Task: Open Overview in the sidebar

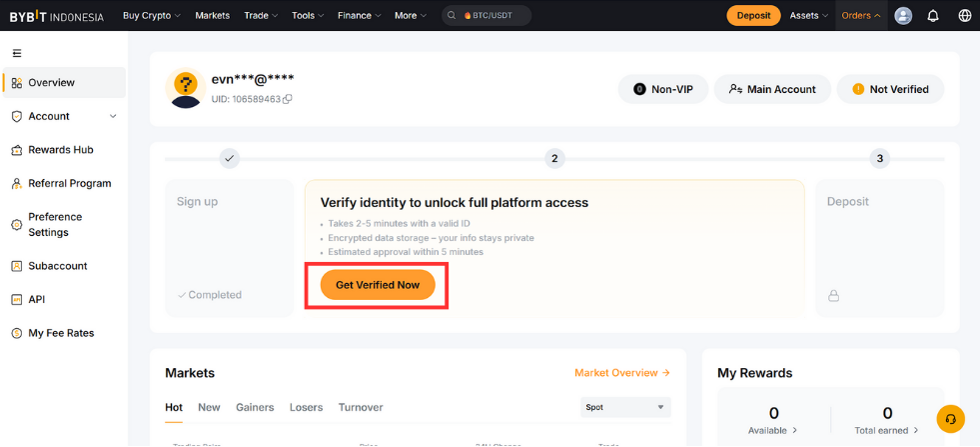Action: [x=64, y=83]
